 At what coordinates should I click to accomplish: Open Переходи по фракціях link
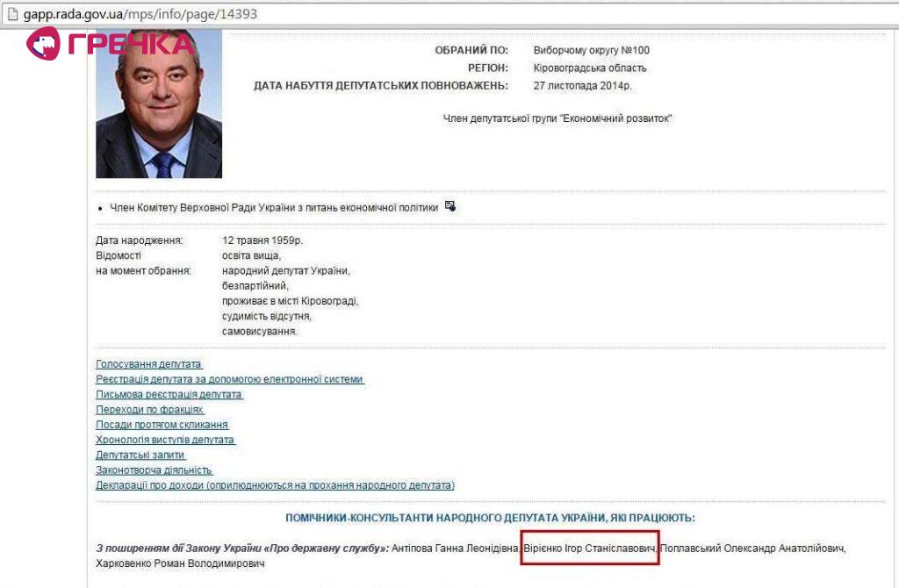pyautogui.click(x=149, y=409)
